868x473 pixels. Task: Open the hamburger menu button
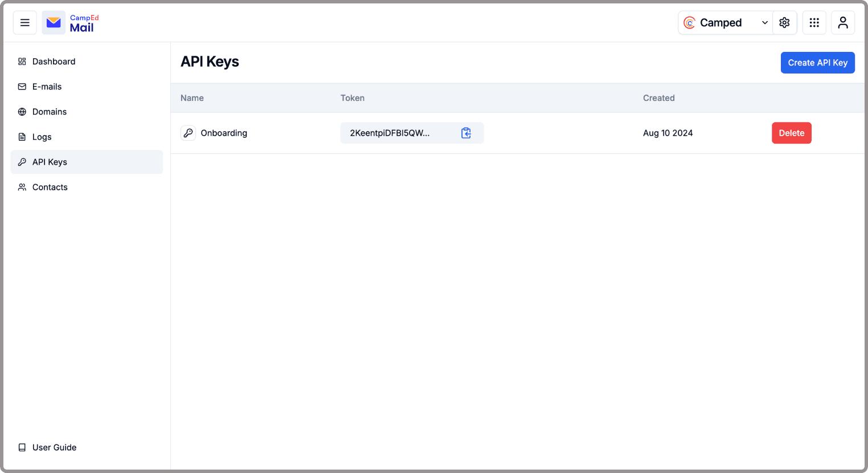pyautogui.click(x=25, y=23)
